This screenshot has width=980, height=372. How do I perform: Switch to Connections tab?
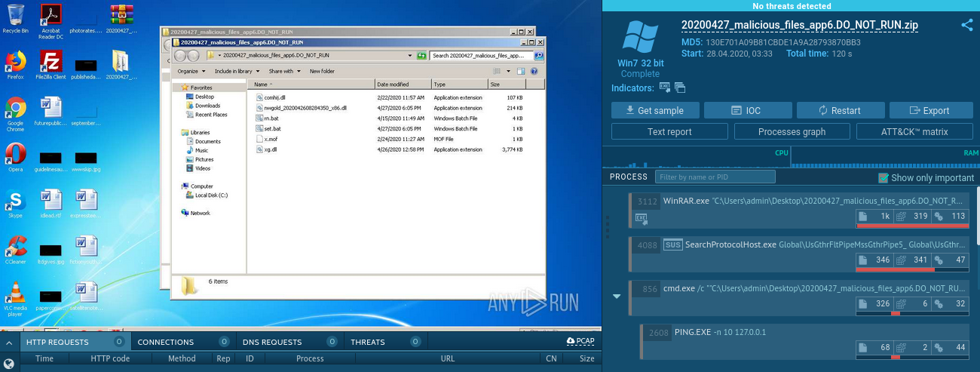183,342
